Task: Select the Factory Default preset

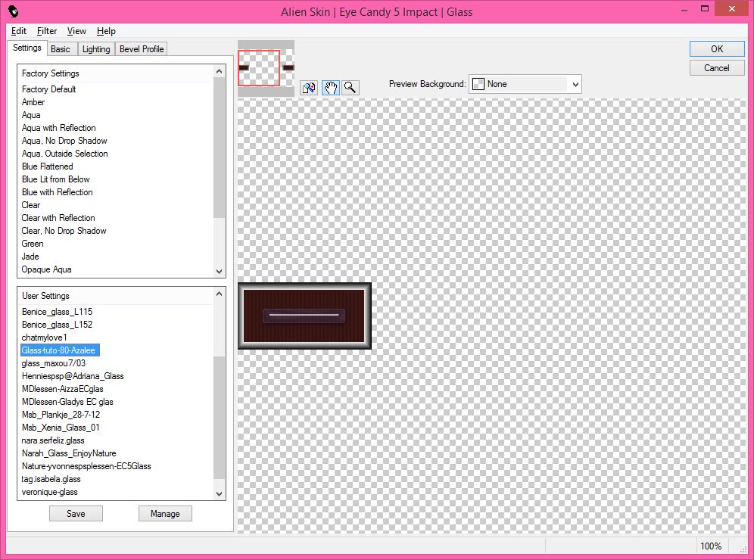Action: (48, 89)
